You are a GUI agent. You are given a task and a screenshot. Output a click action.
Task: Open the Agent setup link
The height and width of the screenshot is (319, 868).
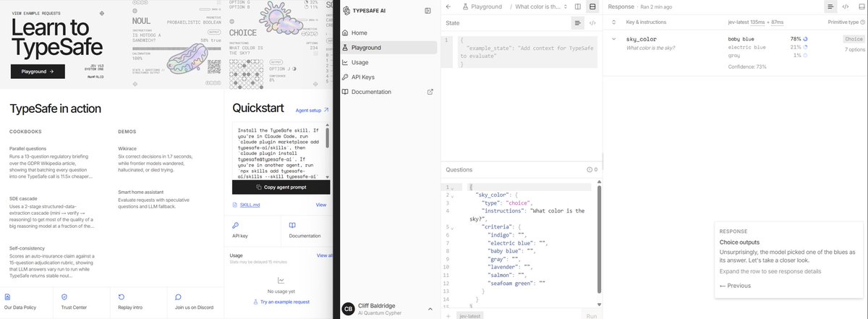[312, 110]
